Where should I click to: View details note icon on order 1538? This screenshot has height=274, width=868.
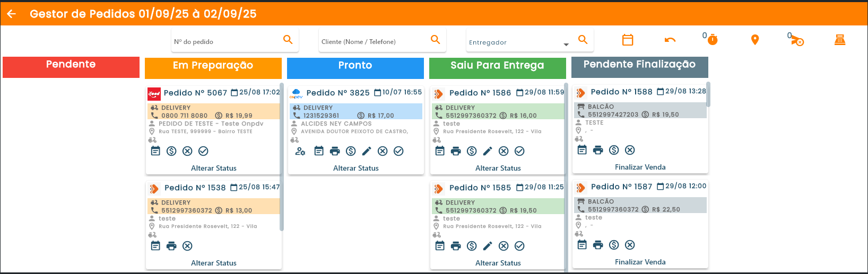(155, 246)
